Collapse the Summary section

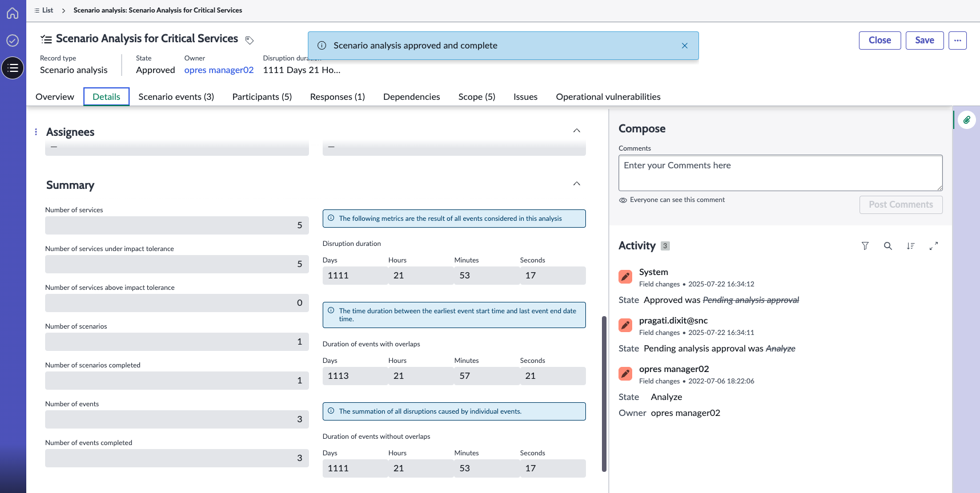click(x=577, y=184)
